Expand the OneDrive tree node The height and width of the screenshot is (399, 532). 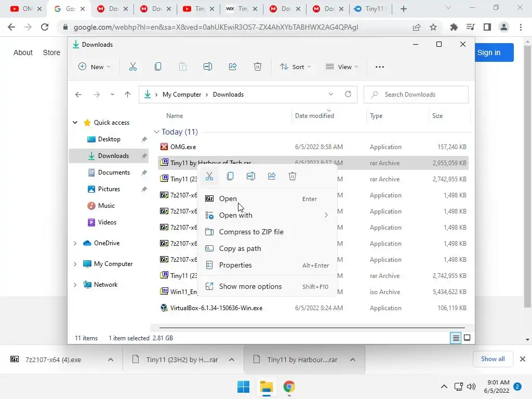[75, 243]
